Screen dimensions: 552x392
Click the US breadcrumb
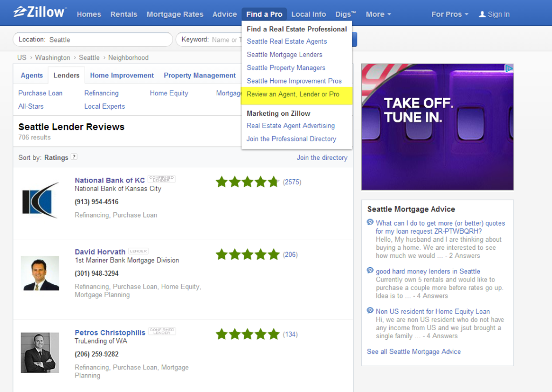click(22, 58)
